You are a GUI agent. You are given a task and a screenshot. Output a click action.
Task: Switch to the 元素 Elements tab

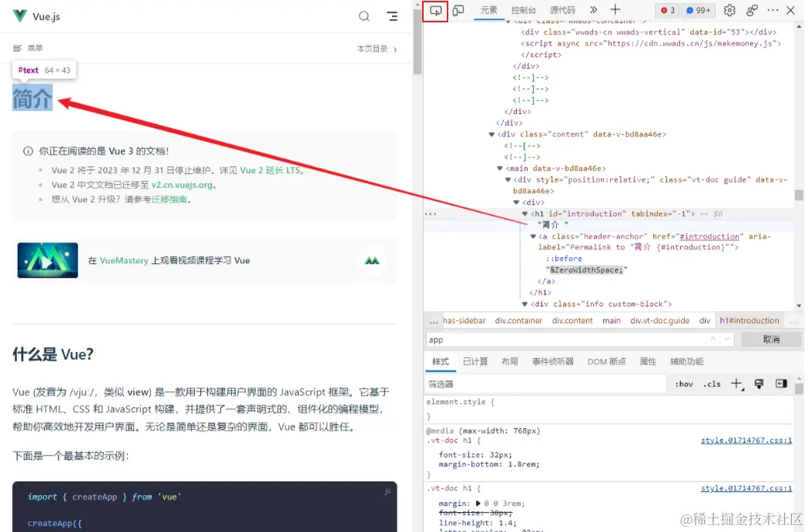[x=488, y=10]
